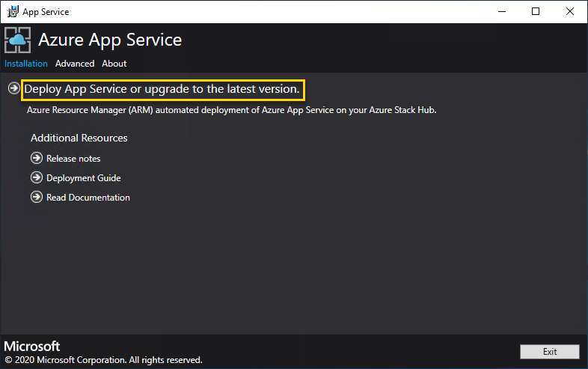Open the Deployment Guide link

(x=83, y=178)
